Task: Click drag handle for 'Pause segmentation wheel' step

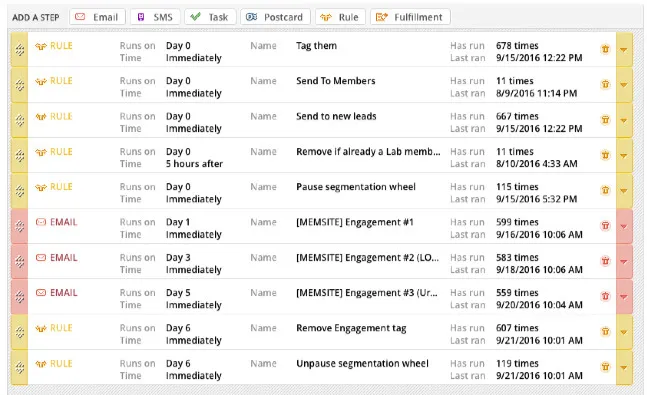Action: coord(19,191)
